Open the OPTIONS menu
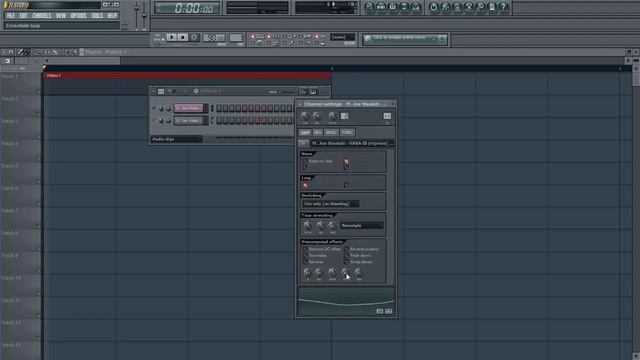Viewport: 640px width, 360px height. coord(78,16)
